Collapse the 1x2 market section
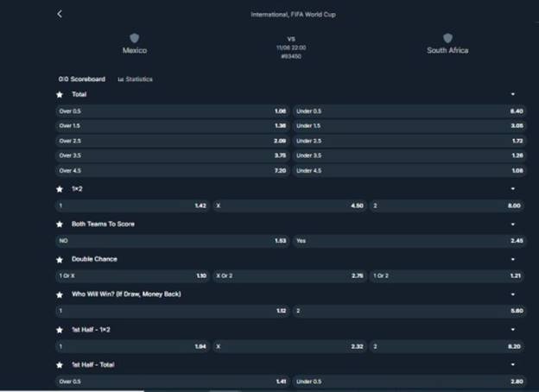The height and width of the screenshot is (392, 539). [x=513, y=188]
